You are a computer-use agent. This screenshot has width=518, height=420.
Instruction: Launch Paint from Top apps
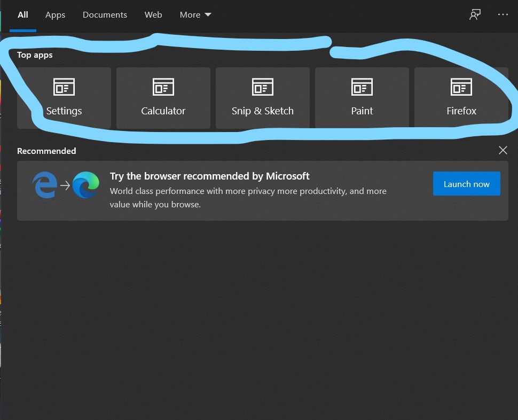362,98
